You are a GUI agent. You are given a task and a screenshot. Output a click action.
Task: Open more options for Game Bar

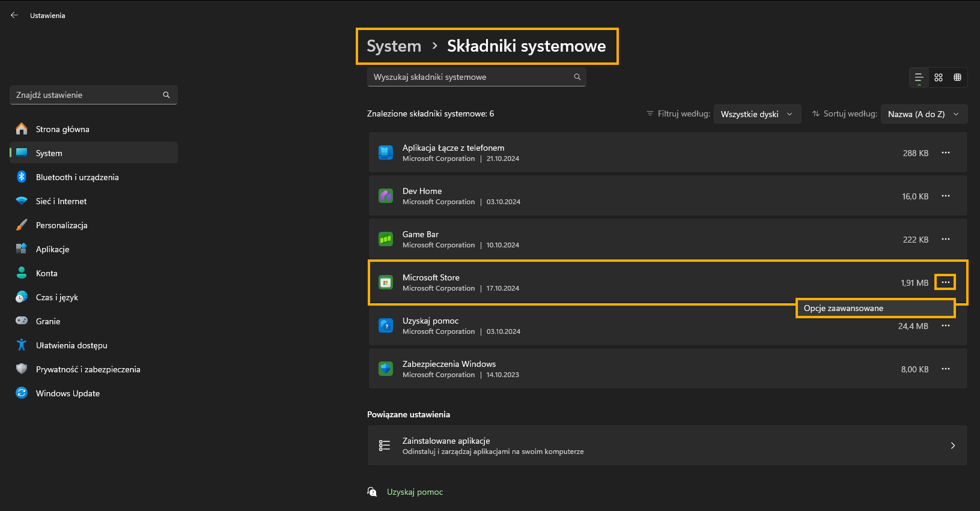(x=946, y=239)
